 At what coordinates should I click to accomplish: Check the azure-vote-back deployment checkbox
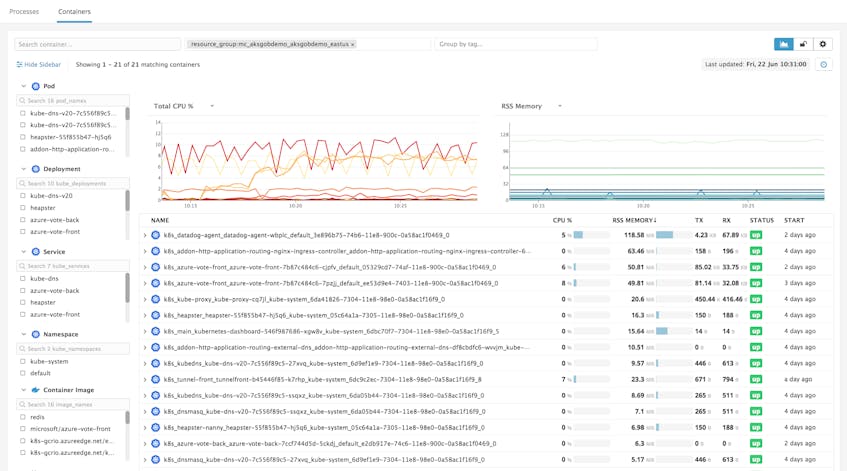(23, 220)
